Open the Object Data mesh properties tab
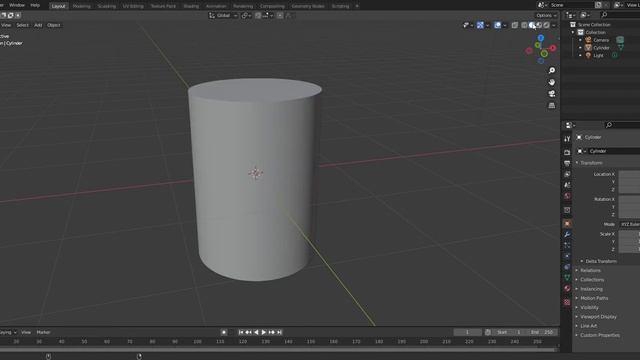640x360 pixels. point(567,278)
